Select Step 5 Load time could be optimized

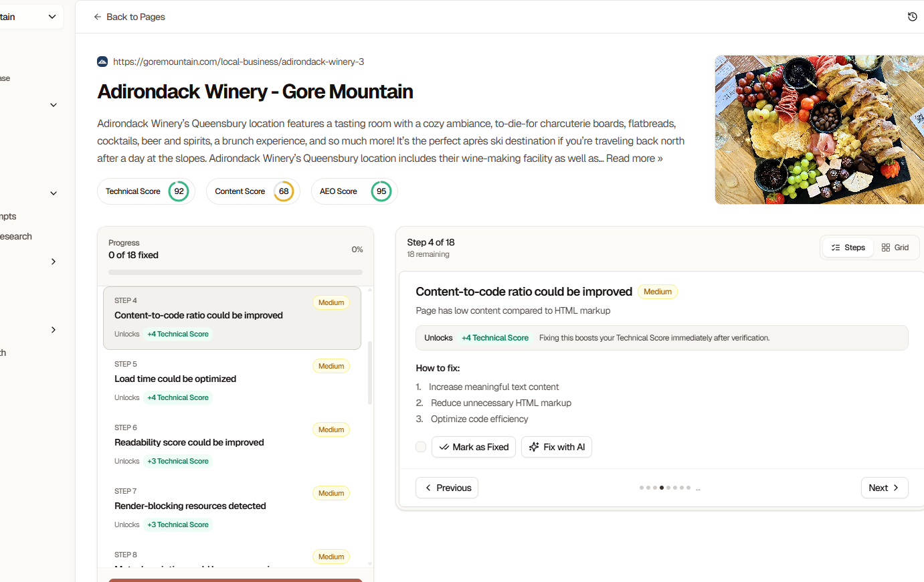point(232,381)
